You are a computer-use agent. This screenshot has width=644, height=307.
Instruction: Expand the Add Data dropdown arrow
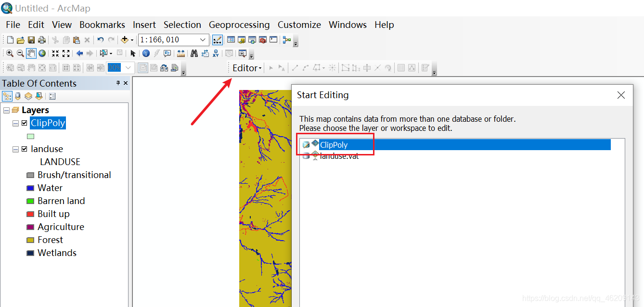click(x=132, y=40)
